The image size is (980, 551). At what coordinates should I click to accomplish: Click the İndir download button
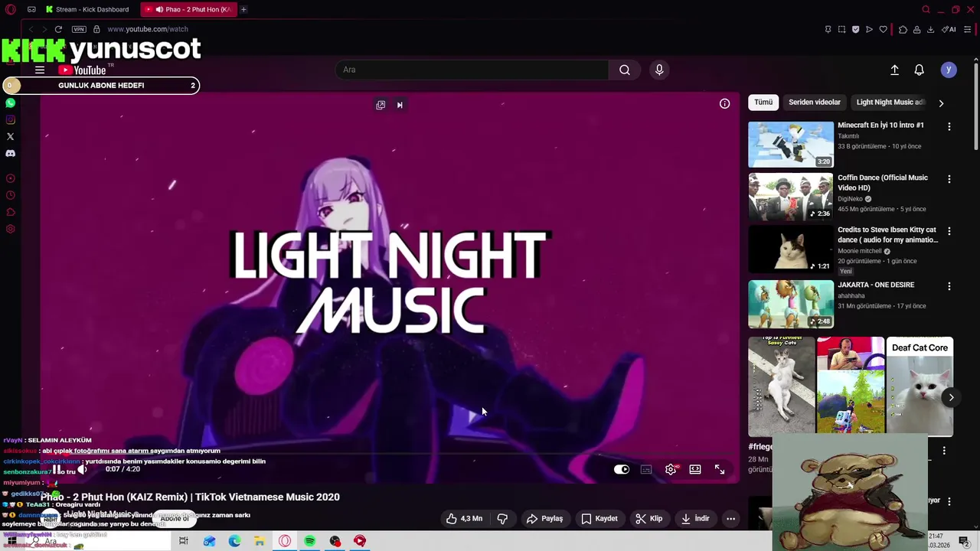coord(695,518)
